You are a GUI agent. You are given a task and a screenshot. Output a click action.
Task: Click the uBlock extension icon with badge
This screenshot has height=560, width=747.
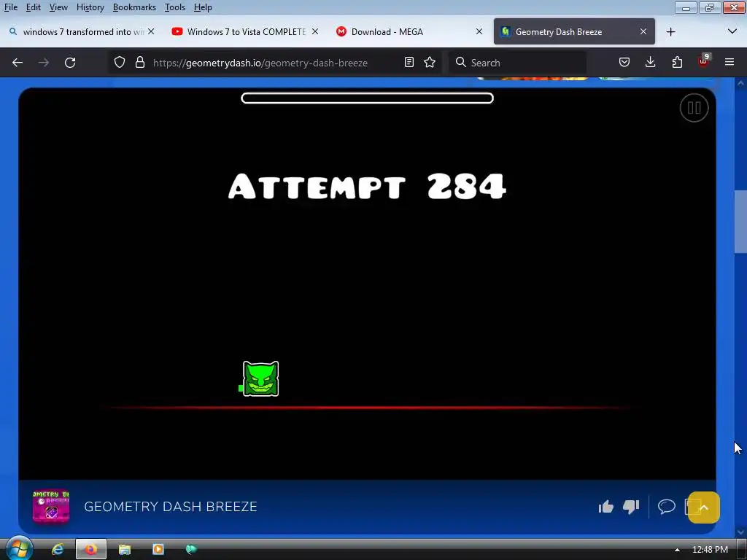(704, 61)
